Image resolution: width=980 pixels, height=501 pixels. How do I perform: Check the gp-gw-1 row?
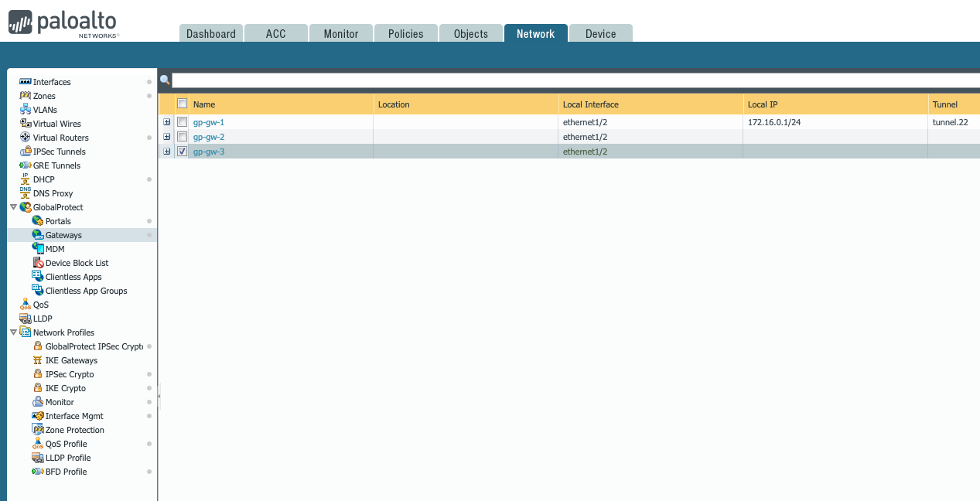coord(182,121)
